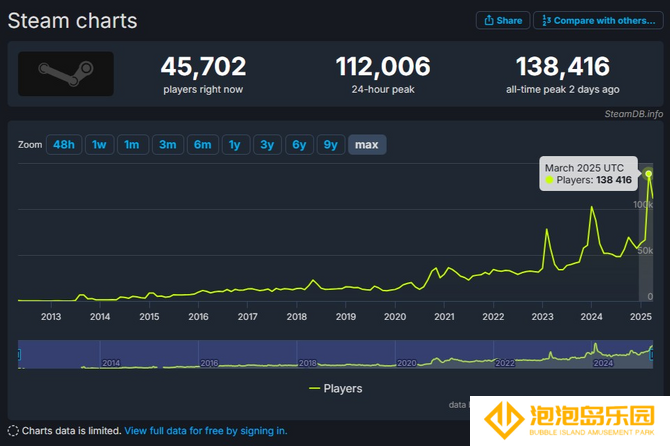Viewport: 670px width, 446px height.
Task: Click the left handle of range navigator
Action: tap(19, 354)
